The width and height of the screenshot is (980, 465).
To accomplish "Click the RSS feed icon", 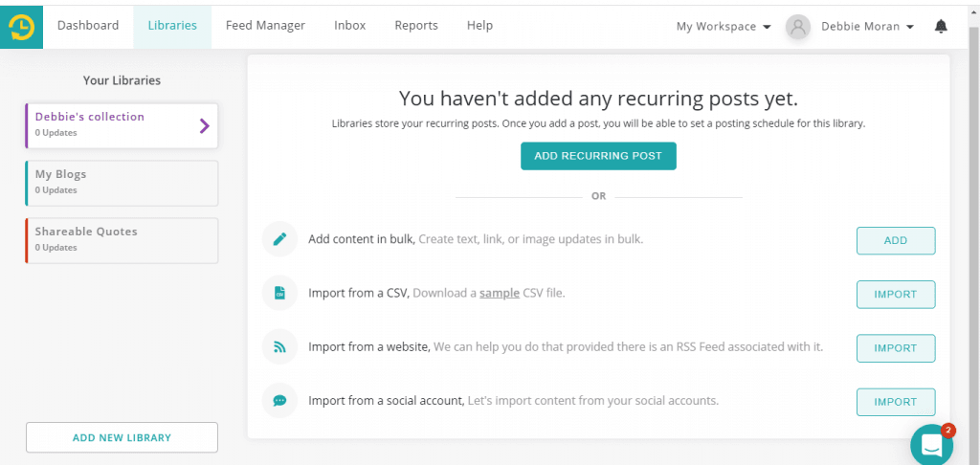I will pos(280,347).
